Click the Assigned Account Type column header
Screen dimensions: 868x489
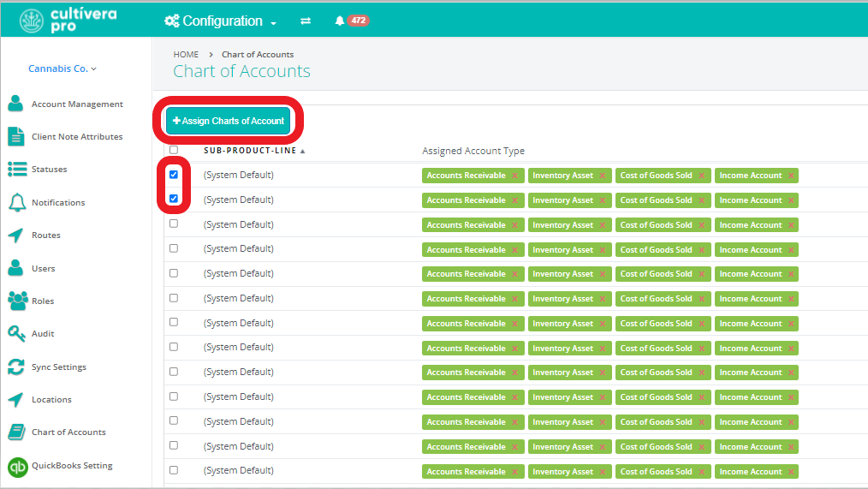(473, 151)
